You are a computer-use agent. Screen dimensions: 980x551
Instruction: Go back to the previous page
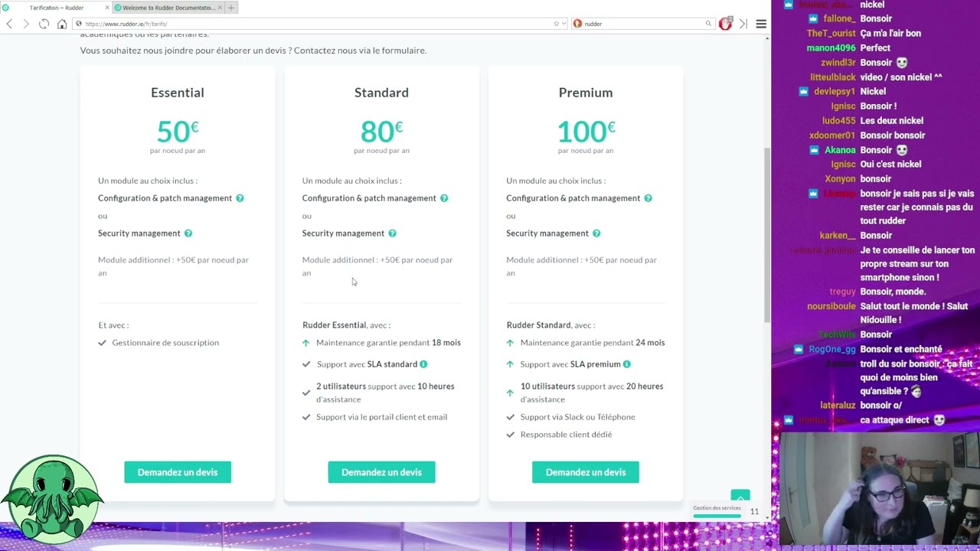pyautogui.click(x=9, y=24)
